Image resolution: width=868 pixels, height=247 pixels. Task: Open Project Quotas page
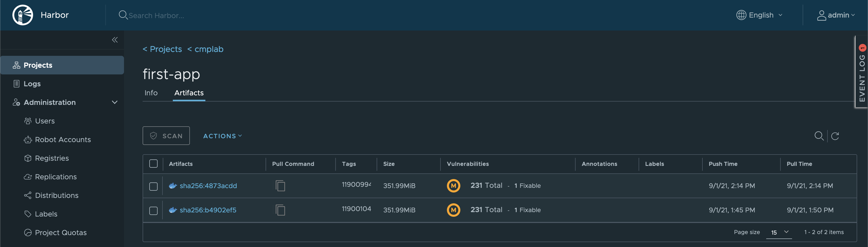coord(61,232)
